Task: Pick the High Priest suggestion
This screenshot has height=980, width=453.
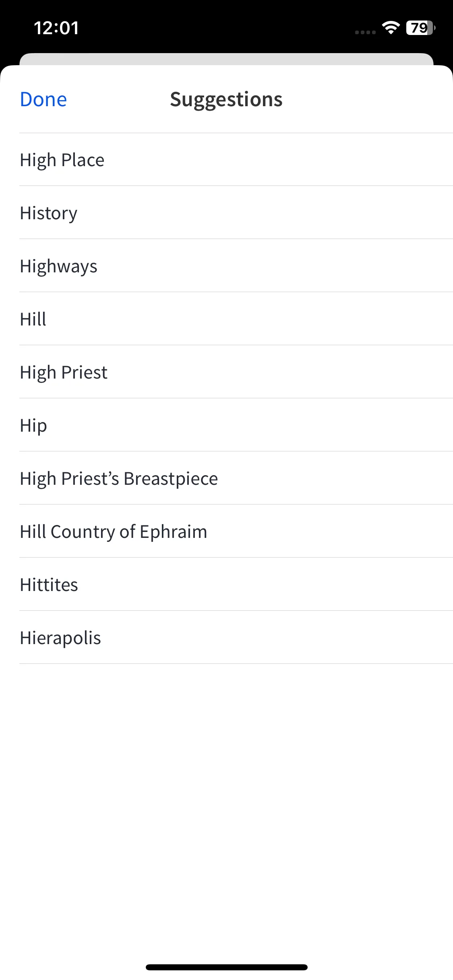Action: pos(236,372)
